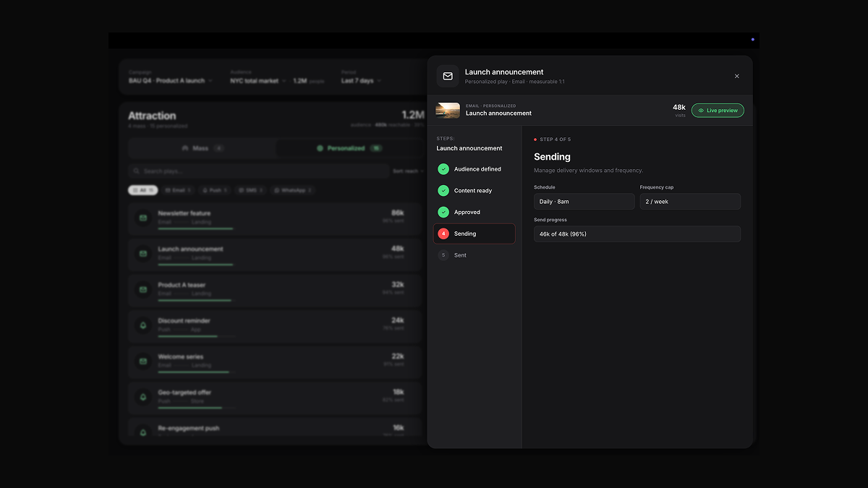The height and width of the screenshot is (488, 868).
Task: Click the green check icon beside Audience defined
Action: click(x=443, y=169)
